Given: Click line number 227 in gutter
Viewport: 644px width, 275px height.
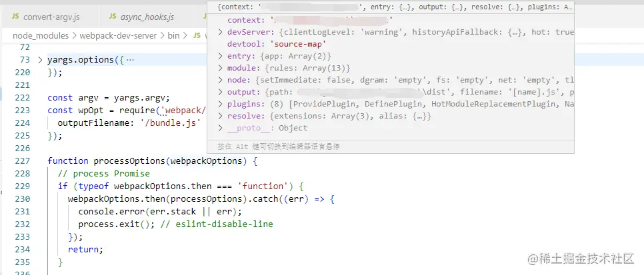Looking at the screenshot, I should point(22,161).
